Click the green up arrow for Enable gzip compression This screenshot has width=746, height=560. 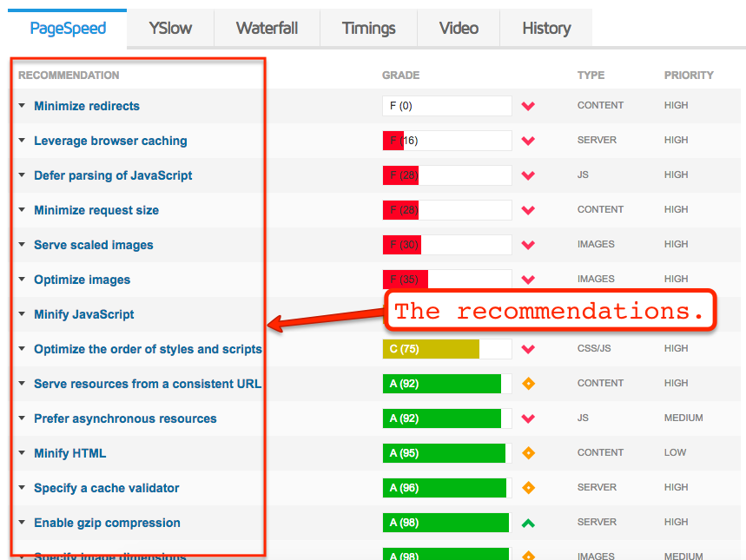point(528,524)
